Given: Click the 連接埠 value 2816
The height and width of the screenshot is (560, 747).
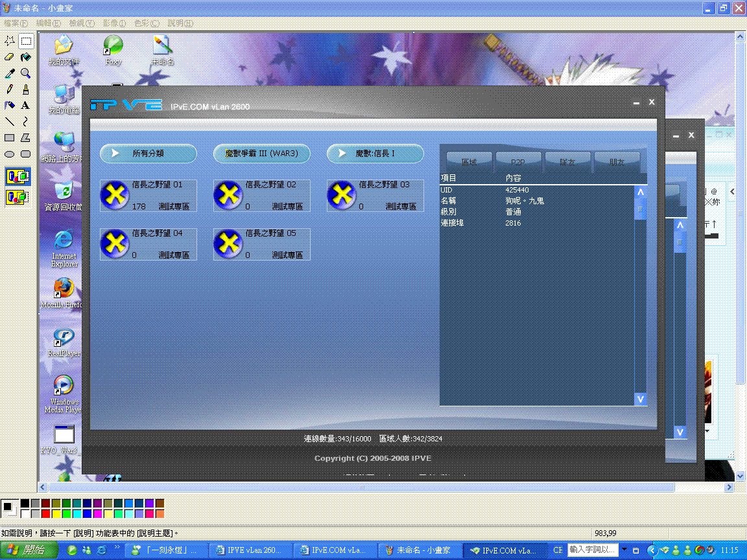Looking at the screenshot, I should pos(513,223).
